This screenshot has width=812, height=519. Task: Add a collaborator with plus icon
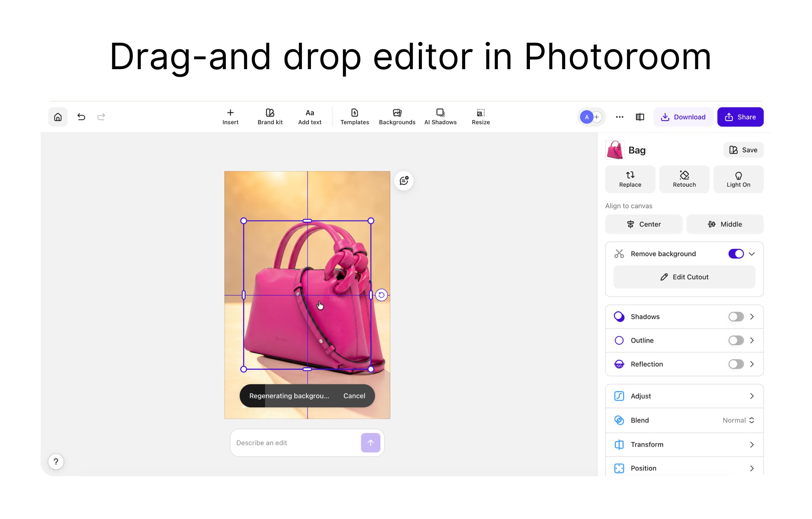597,117
